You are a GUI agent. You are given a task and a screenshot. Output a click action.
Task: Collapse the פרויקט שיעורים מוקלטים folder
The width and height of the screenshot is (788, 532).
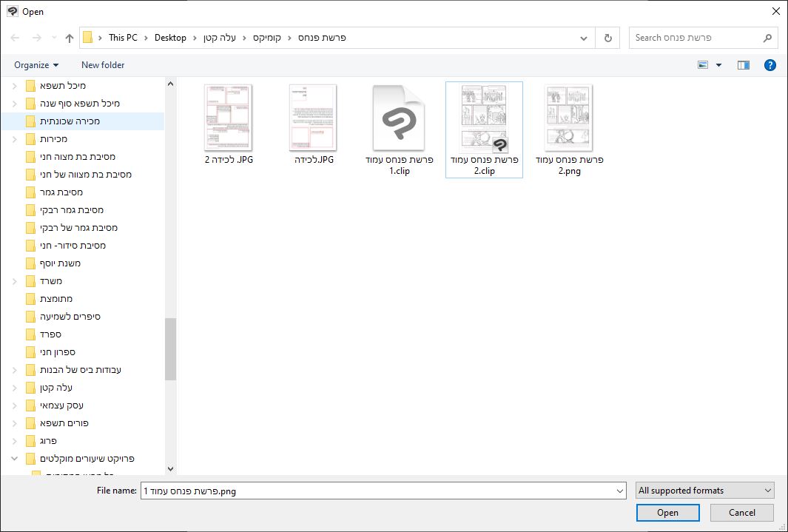coord(15,459)
